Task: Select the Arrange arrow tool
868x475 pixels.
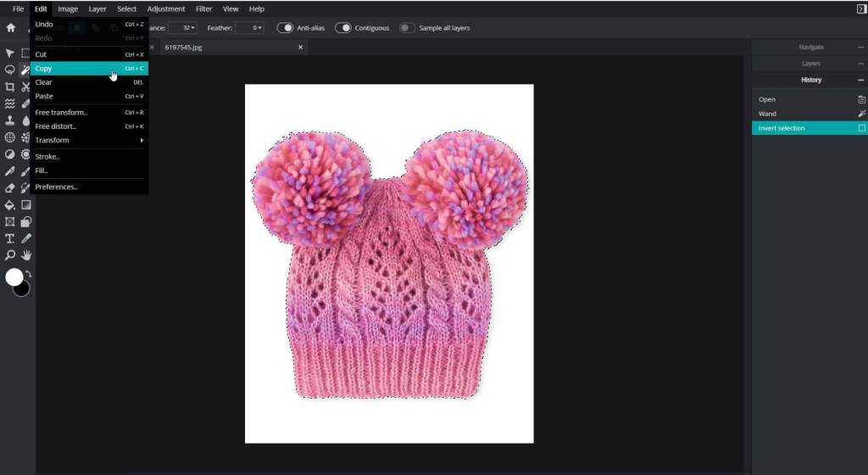Action: [9, 53]
